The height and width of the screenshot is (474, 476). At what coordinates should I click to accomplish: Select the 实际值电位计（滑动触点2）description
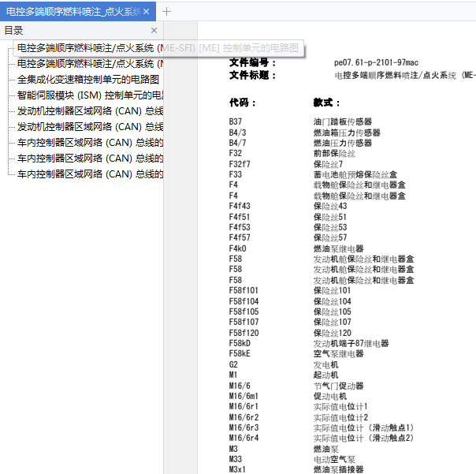click(x=363, y=439)
